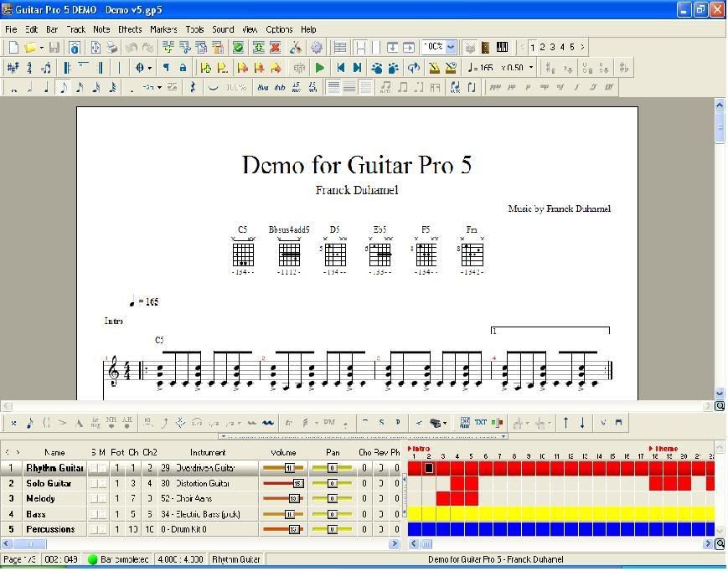Click the tie note icon
The height and width of the screenshot is (571, 728).
(213, 87)
